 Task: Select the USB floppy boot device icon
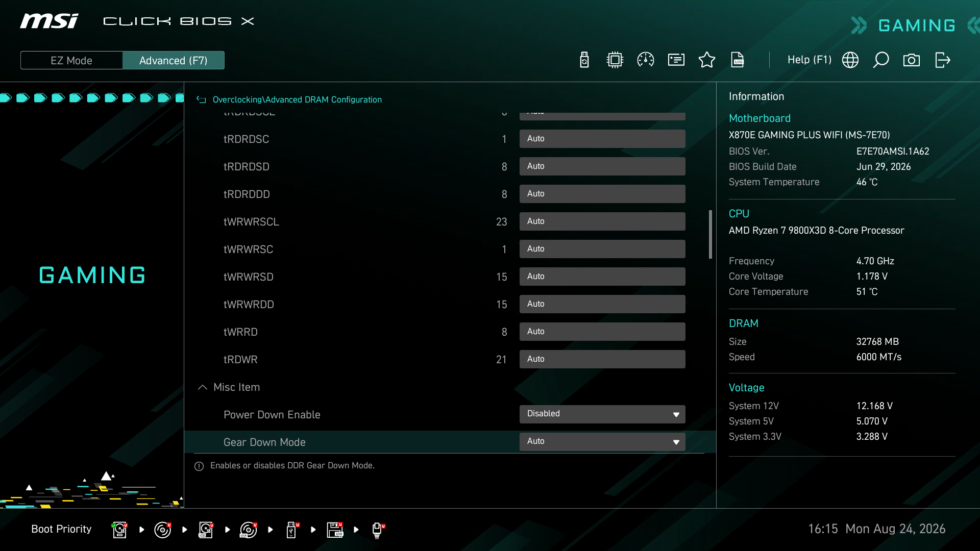[x=335, y=530]
